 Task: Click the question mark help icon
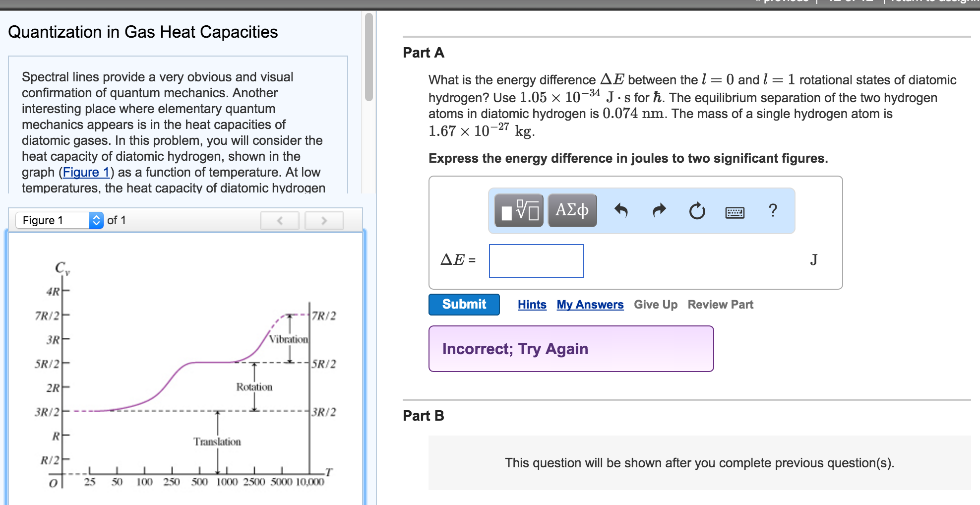pos(773,211)
